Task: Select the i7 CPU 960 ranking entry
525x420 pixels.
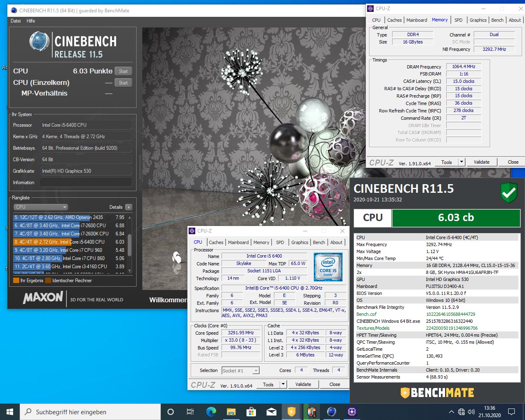Action: pyautogui.click(x=70, y=250)
